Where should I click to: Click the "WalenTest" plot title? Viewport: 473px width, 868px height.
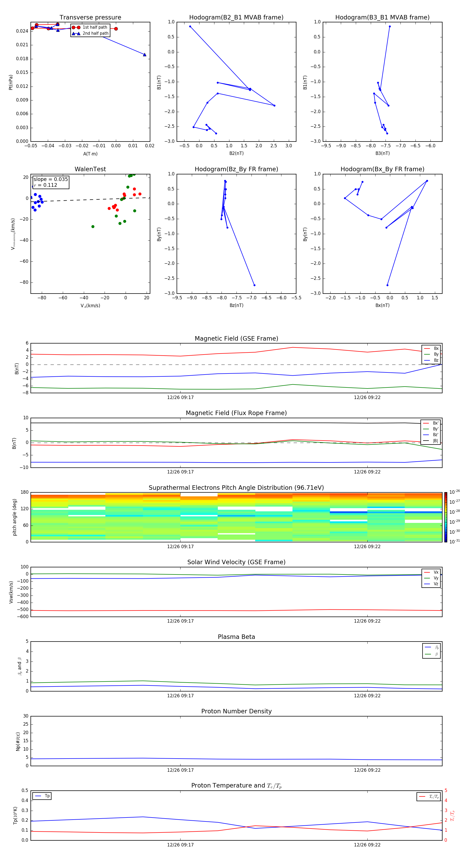coord(90,169)
